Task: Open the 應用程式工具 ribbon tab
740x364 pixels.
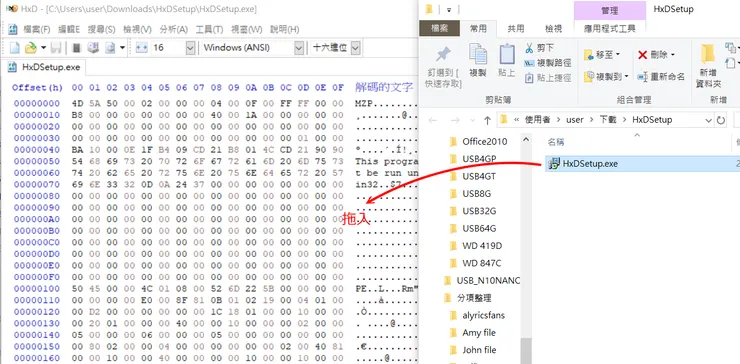Action: pyautogui.click(x=610, y=28)
